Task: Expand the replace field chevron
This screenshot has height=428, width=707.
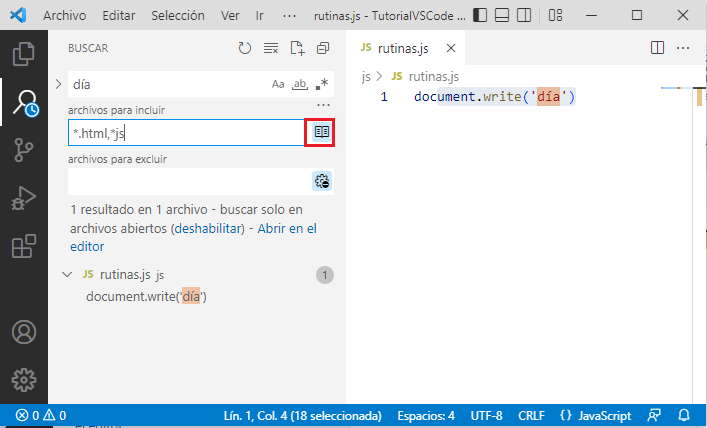Action: (x=58, y=84)
